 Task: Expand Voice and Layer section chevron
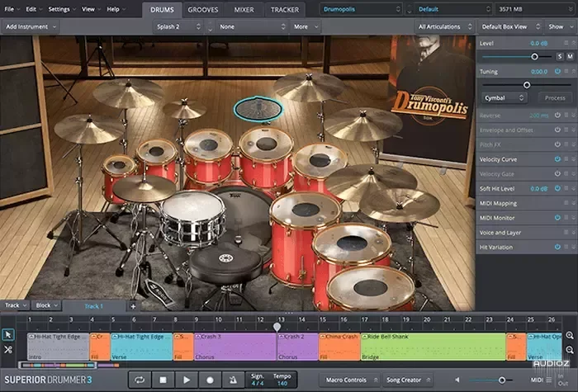pyautogui.click(x=574, y=233)
